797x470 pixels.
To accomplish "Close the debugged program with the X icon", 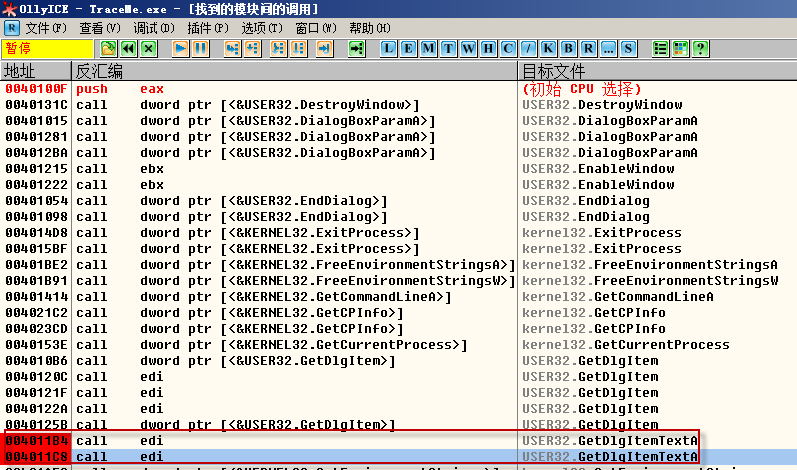I will point(148,49).
